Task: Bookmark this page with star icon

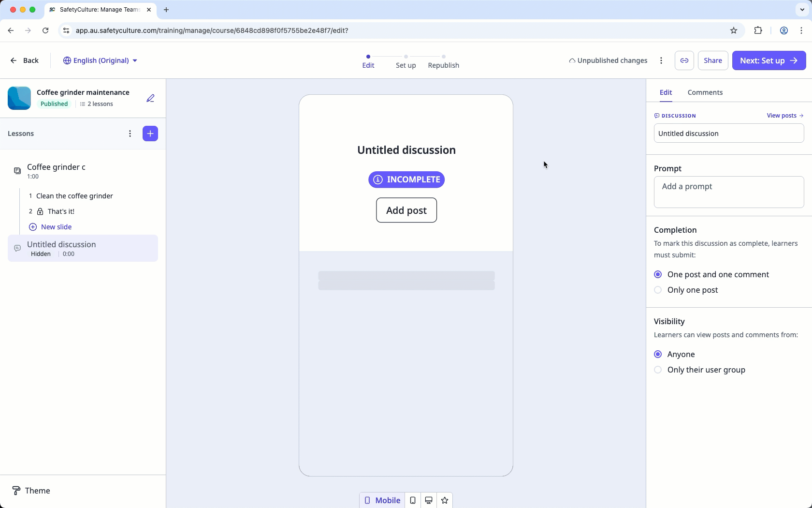Action: click(734, 30)
